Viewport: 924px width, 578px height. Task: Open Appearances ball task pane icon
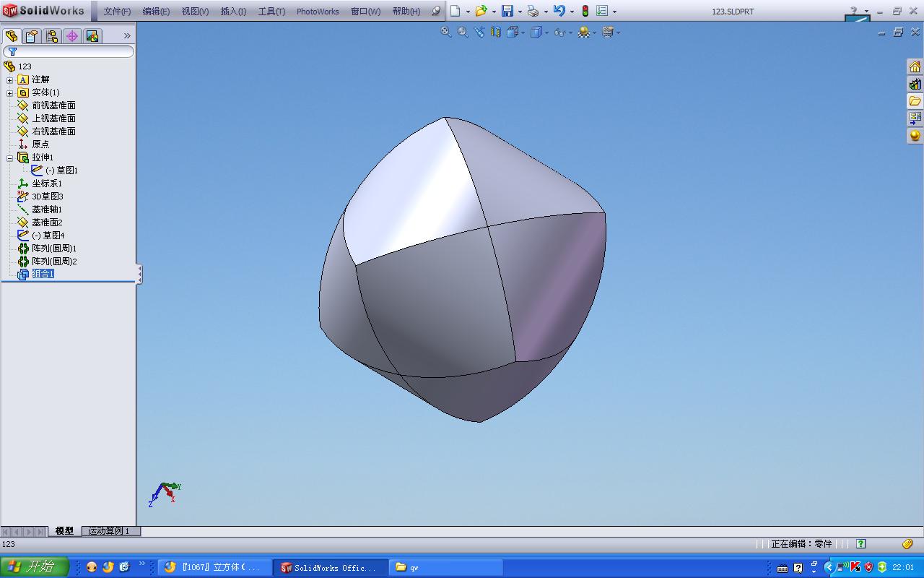pos(915,136)
